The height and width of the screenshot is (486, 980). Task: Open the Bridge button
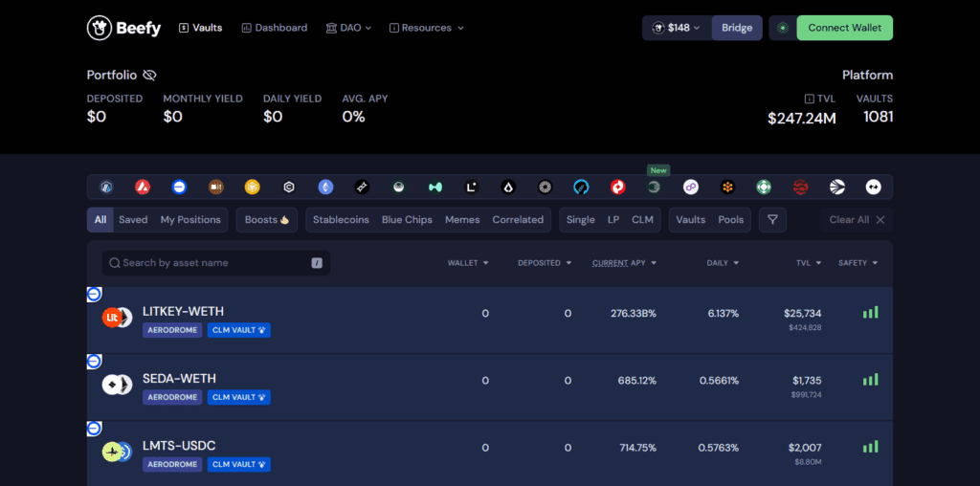click(x=737, y=28)
